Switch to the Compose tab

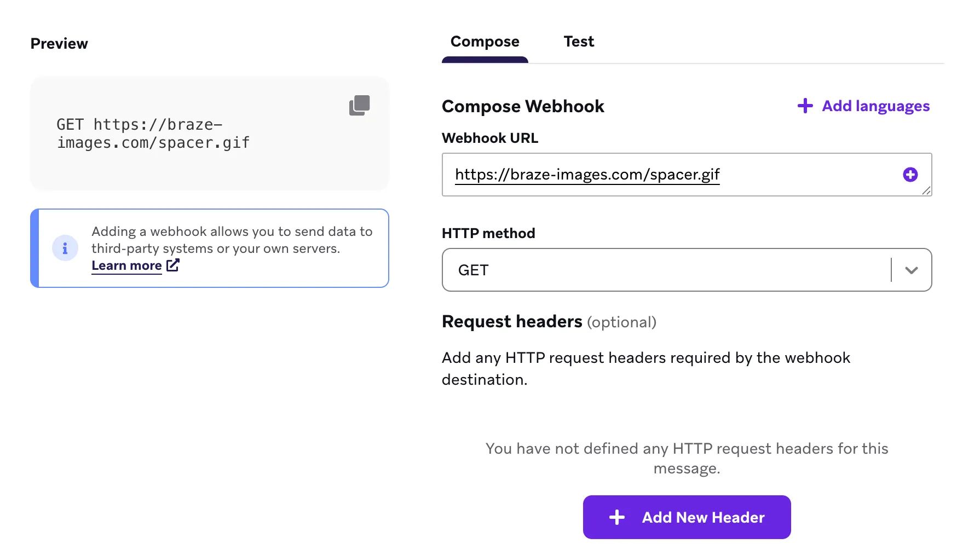pos(485,42)
